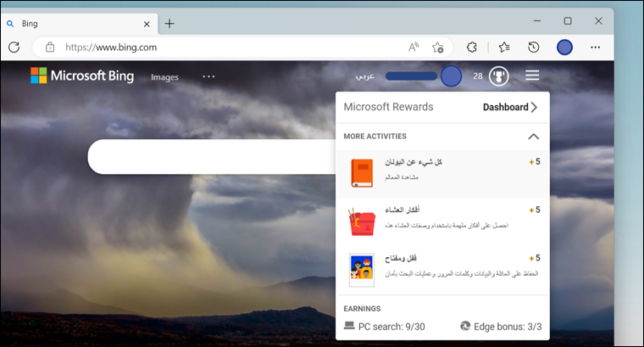Click the Bing account avatar circle

point(451,76)
